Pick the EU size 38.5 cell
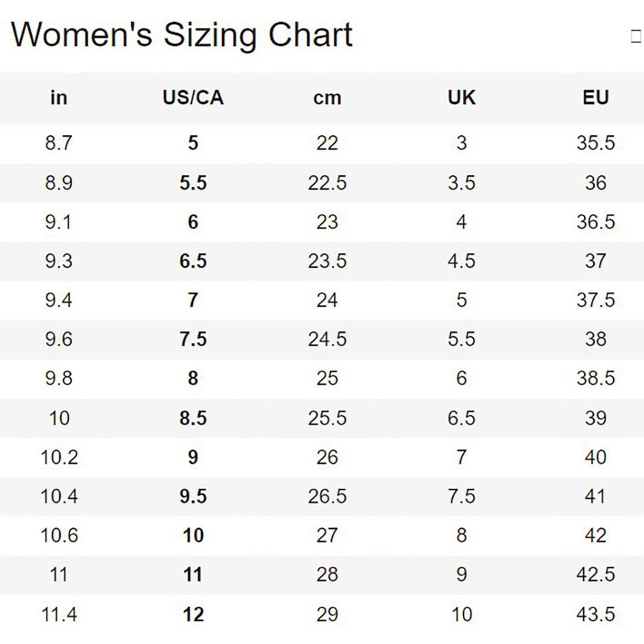Screen dimensions: 644x644 pyautogui.click(x=595, y=379)
